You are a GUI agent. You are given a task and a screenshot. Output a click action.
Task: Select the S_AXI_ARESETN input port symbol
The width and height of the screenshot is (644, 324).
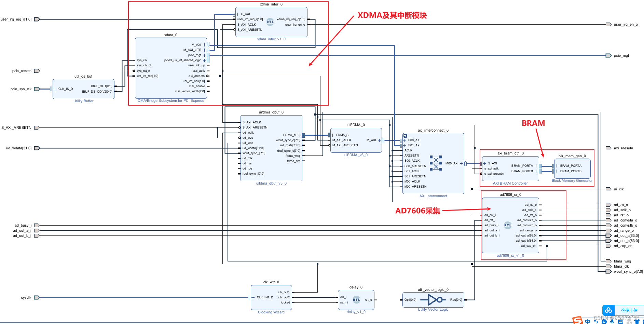point(37,127)
